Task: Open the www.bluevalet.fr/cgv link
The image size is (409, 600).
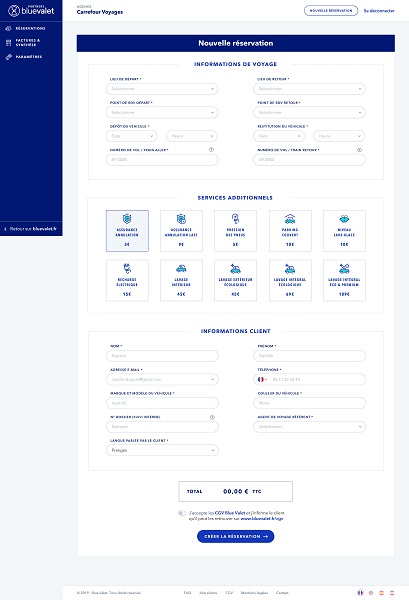Action: click(x=262, y=518)
